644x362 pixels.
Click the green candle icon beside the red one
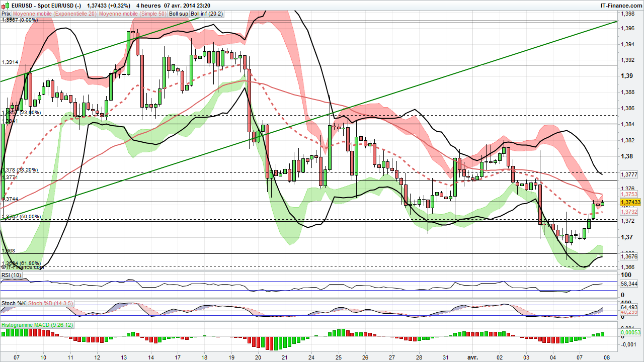pyautogui.click(x=7, y=5)
